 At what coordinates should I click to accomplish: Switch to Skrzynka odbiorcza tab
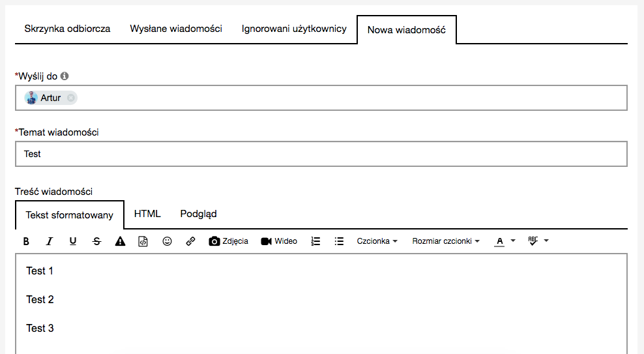pyautogui.click(x=67, y=29)
